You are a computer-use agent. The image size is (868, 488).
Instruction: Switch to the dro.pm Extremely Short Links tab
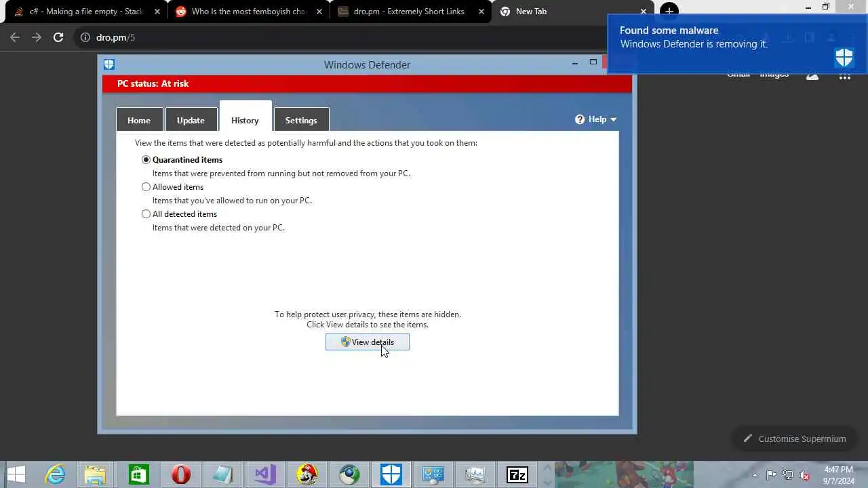(412, 12)
